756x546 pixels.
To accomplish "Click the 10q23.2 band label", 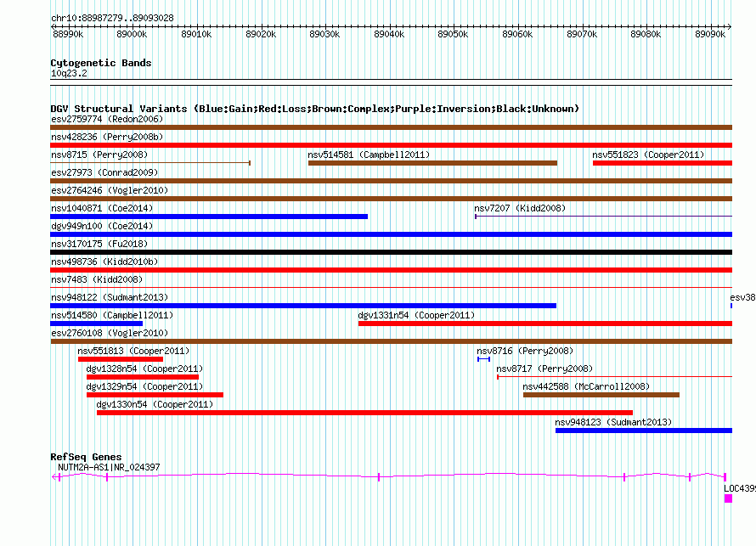I will [x=69, y=73].
